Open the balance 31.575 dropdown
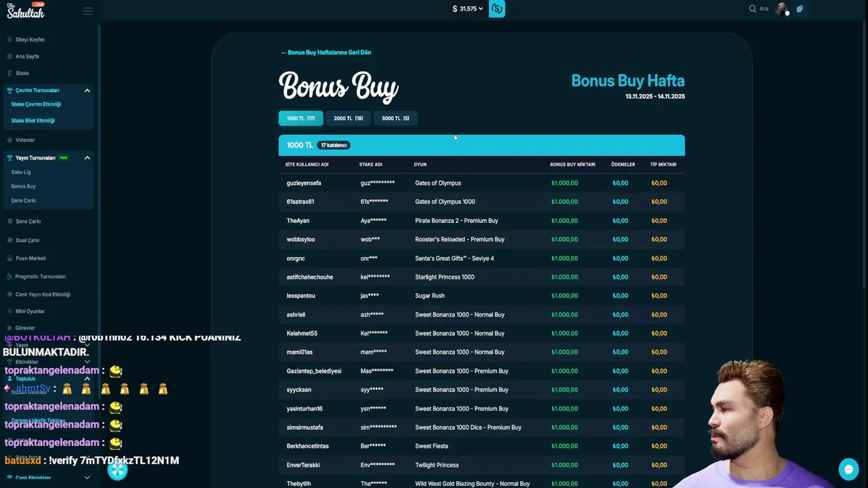The width and height of the screenshot is (868, 488). (468, 9)
